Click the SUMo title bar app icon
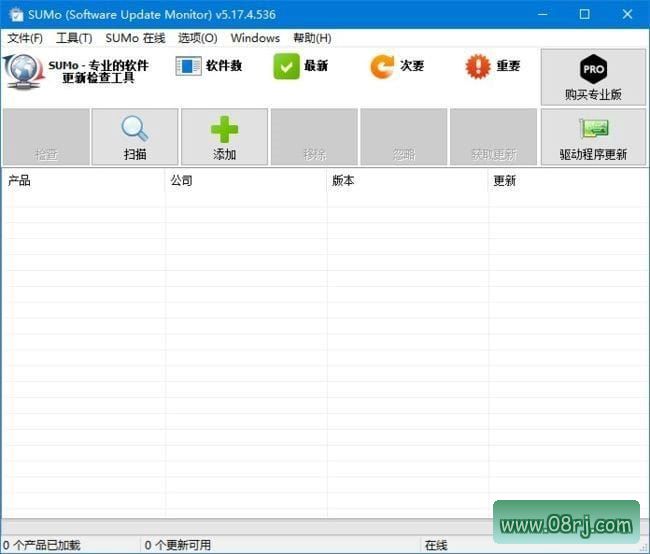Viewport: 650px width, 554px height. click(16, 15)
